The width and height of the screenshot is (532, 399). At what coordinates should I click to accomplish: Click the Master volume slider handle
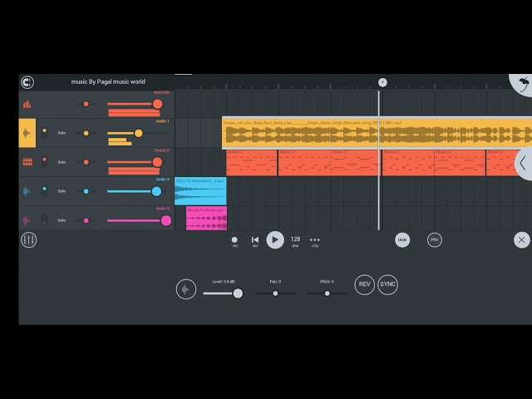[157, 104]
